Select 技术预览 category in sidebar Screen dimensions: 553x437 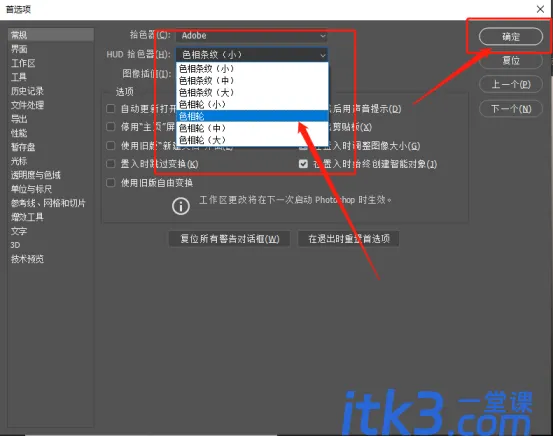point(51,259)
